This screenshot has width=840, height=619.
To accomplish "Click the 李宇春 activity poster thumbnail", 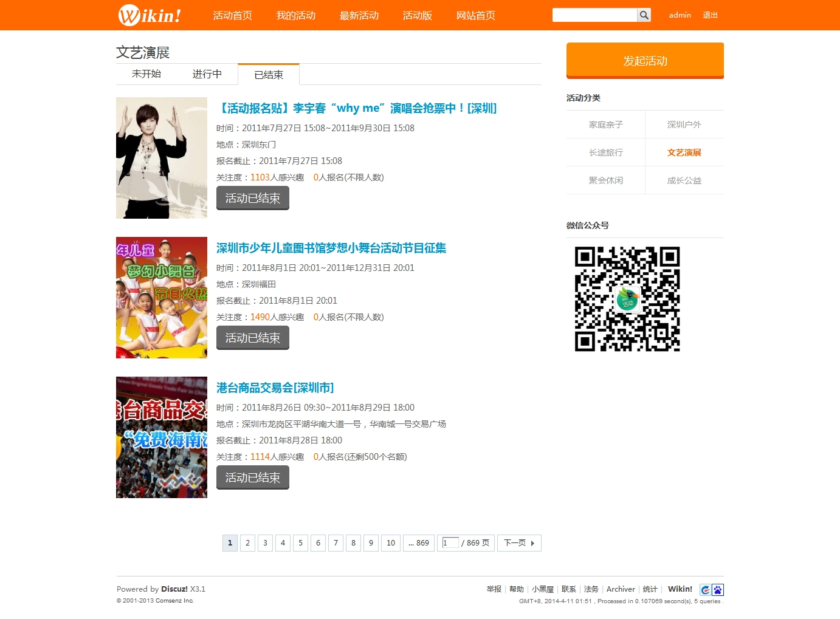I will point(161,157).
